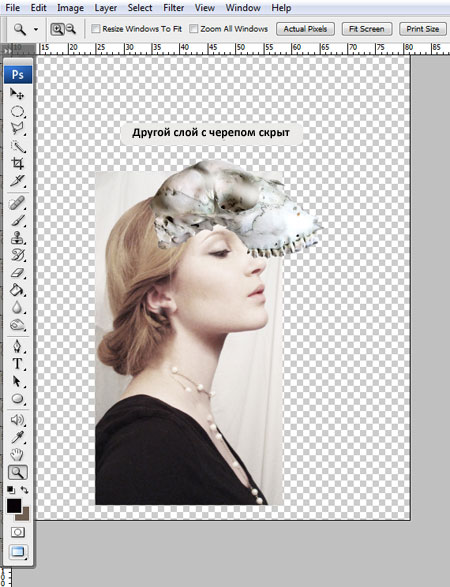Select the Ellipse shape tool
The width and height of the screenshot is (450, 587).
[17, 398]
